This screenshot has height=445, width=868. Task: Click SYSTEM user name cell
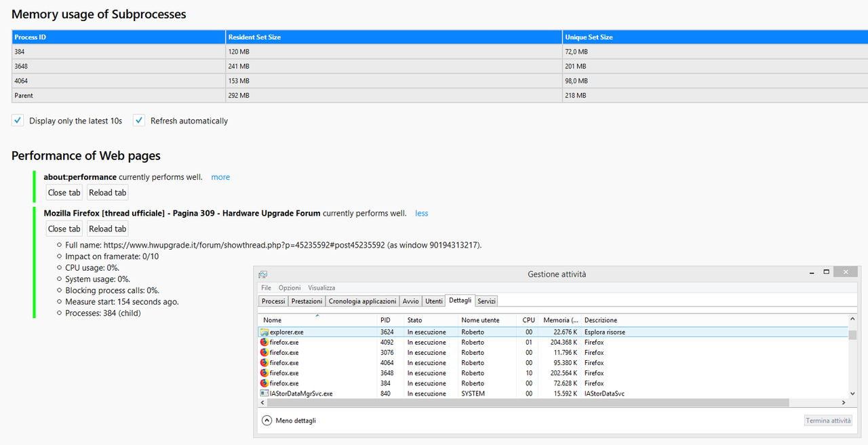(x=473, y=393)
